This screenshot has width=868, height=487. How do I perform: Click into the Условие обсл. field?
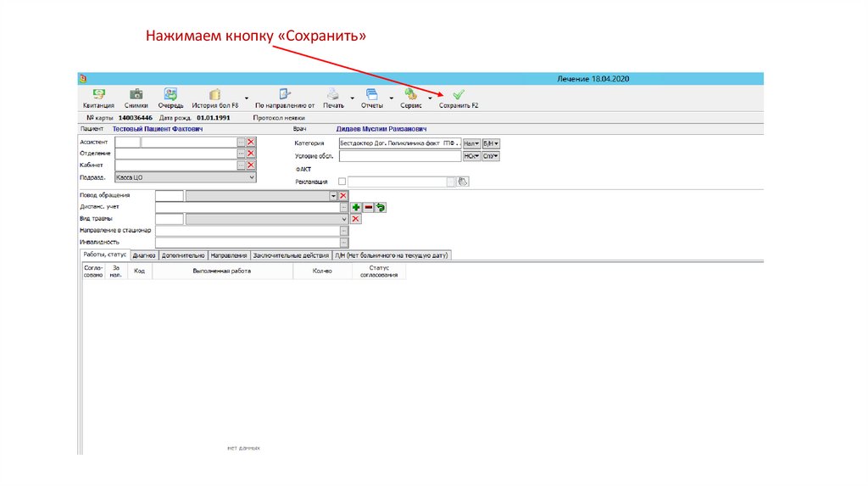click(400, 156)
